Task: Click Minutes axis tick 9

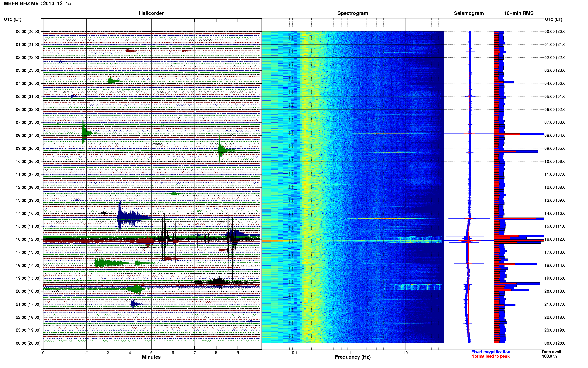Action: click(238, 353)
